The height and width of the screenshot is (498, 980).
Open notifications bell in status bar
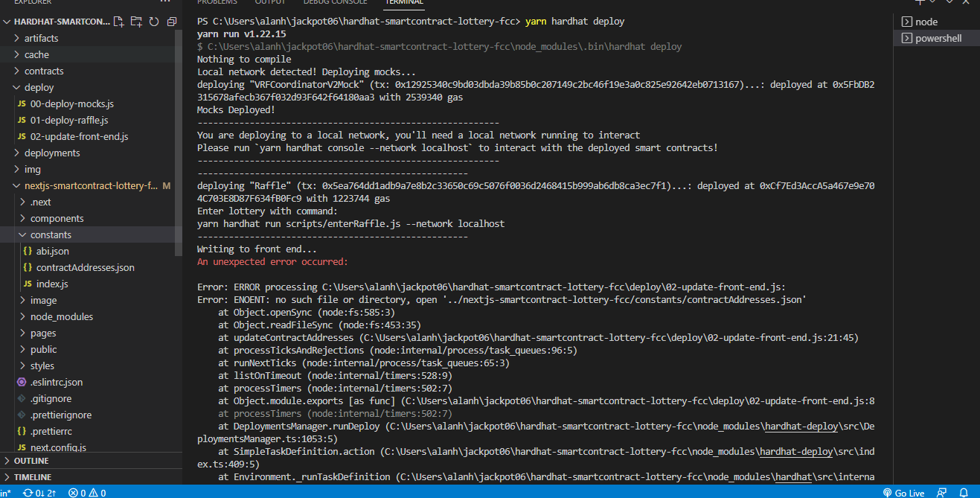(964, 493)
